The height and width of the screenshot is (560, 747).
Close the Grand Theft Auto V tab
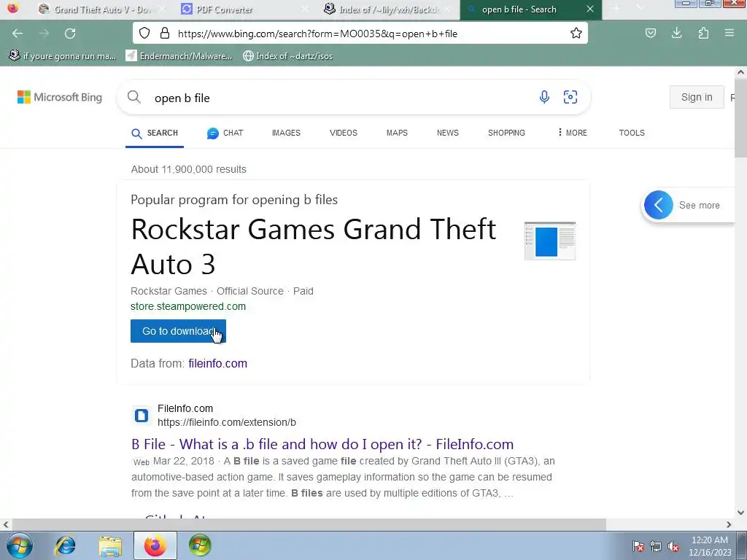pos(162,9)
